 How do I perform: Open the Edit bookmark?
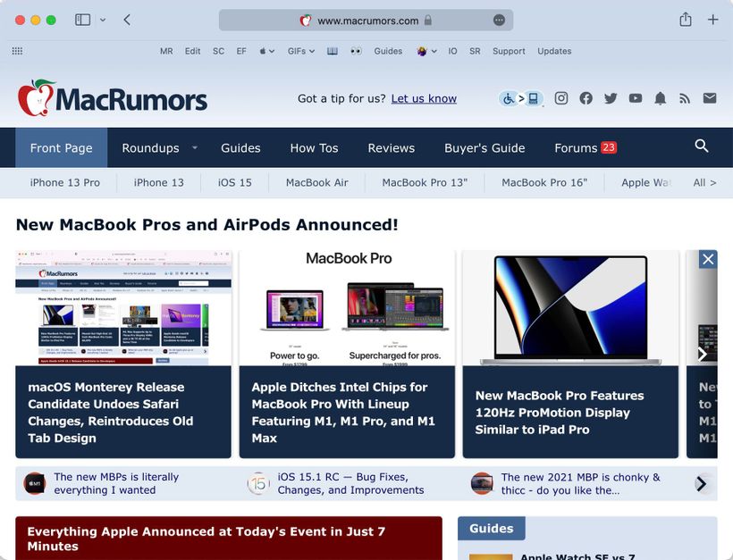(x=192, y=51)
